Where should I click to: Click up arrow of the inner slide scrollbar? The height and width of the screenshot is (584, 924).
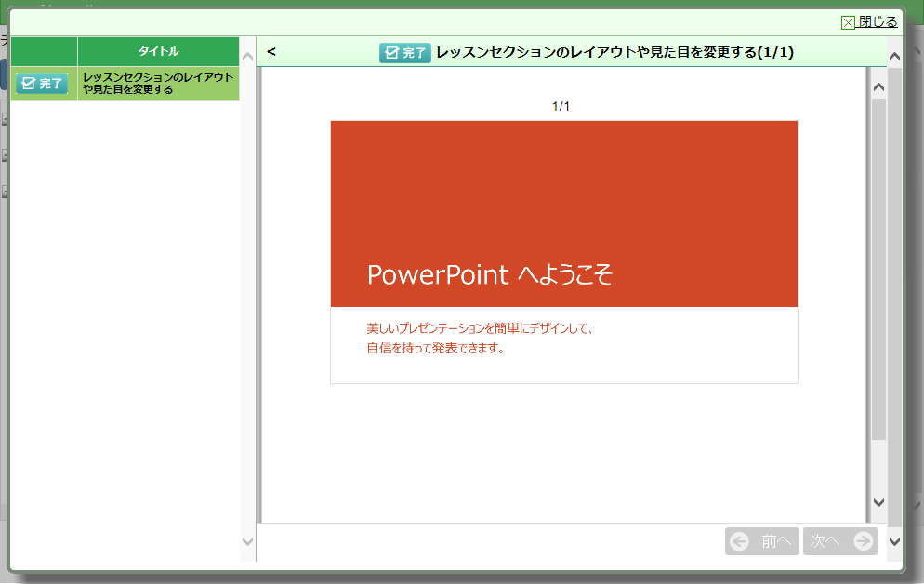coord(878,87)
